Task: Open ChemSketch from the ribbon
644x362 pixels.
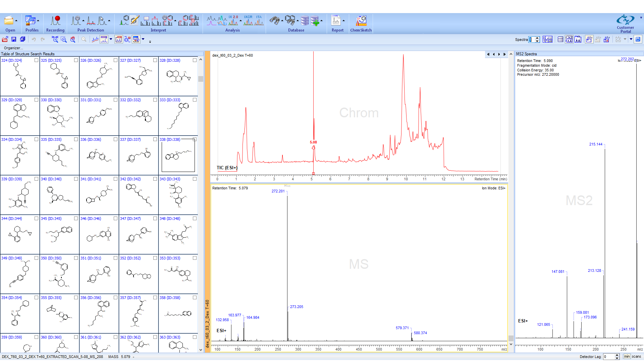Action: [361, 21]
